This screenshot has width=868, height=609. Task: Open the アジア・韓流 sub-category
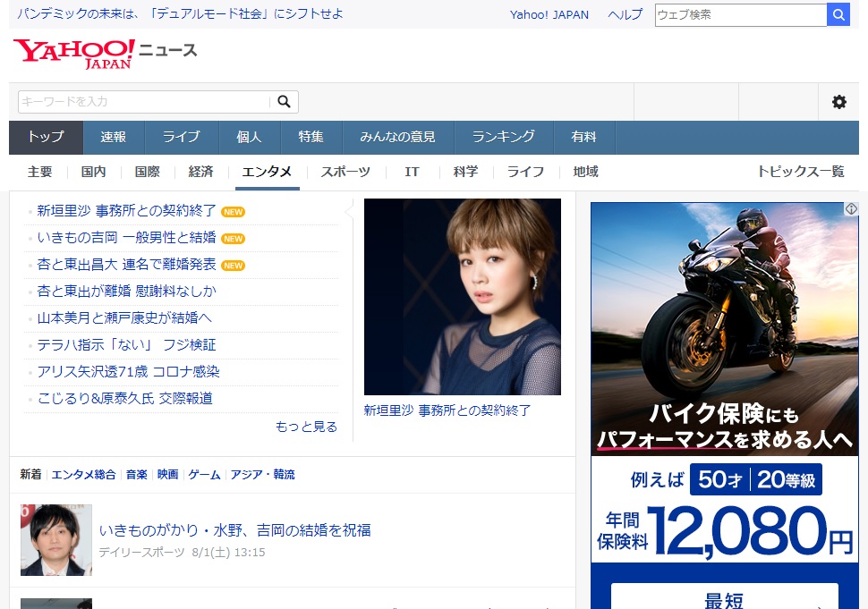tap(262, 475)
